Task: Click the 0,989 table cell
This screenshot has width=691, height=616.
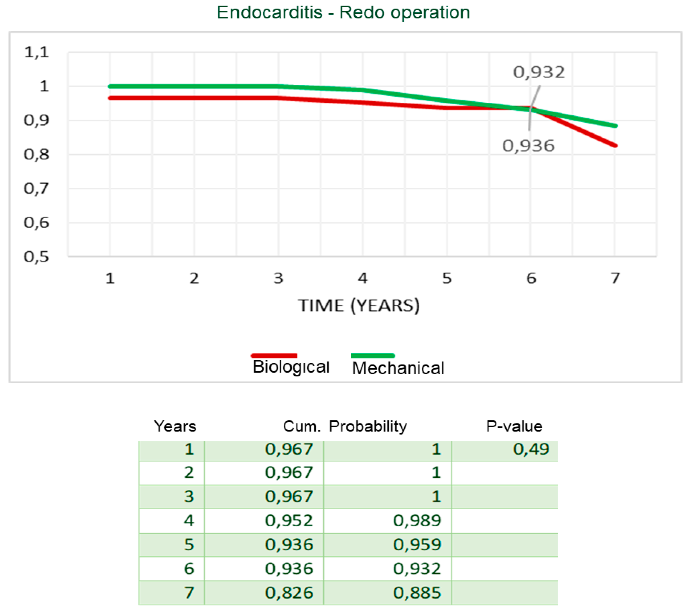Action: 417,521
